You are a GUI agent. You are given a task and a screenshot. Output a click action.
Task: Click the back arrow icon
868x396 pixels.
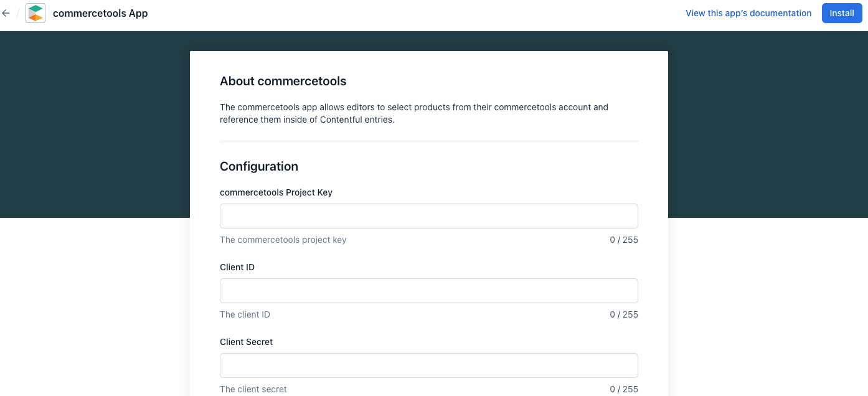pos(6,13)
